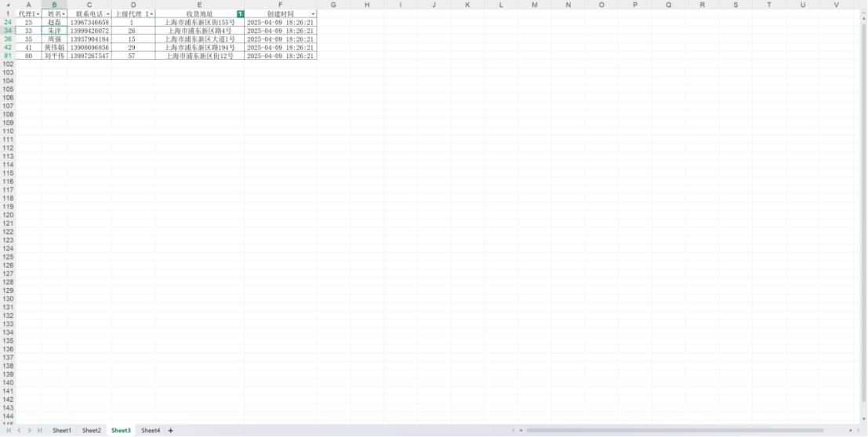Select column F header
Screen dimensions: 868x437
(281, 5)
